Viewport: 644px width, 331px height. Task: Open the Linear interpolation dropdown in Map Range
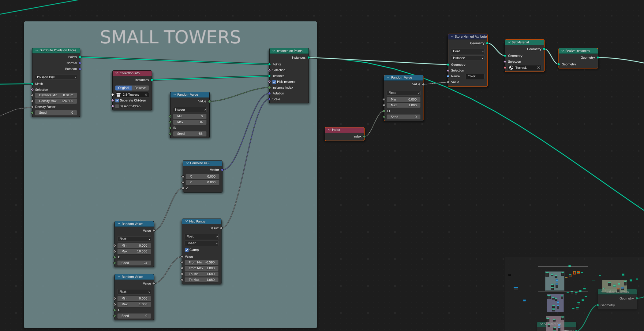[202, 243]
